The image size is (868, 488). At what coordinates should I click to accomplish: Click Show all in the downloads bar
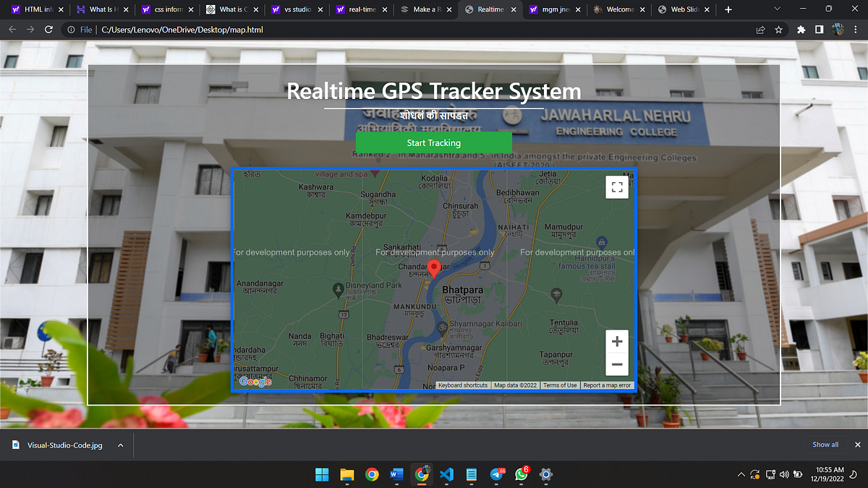tap(824, 444)
